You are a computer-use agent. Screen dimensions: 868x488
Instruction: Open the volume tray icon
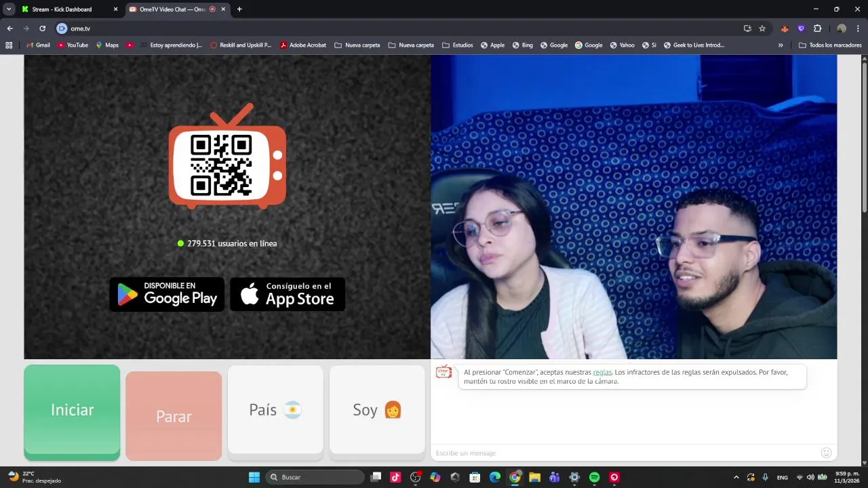[x=810, y=477]
